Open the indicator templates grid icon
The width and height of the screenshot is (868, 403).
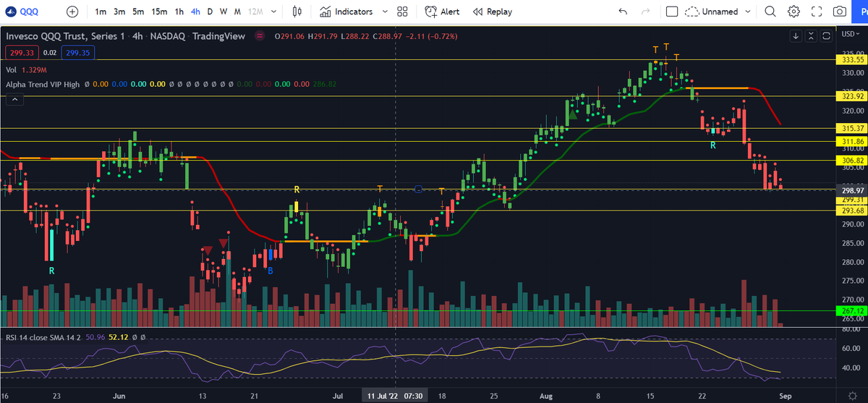pos(403,12)
